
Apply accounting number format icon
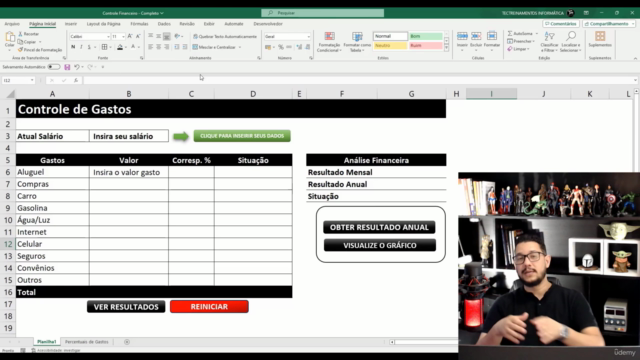(268, 47)
